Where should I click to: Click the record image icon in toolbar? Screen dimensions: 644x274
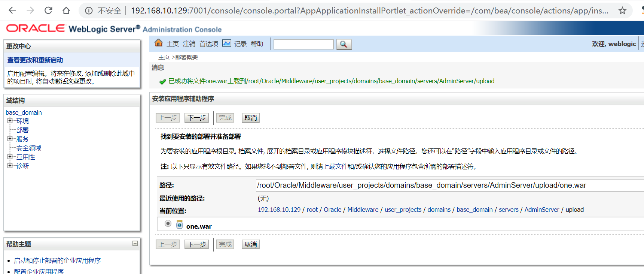[227, 43]
